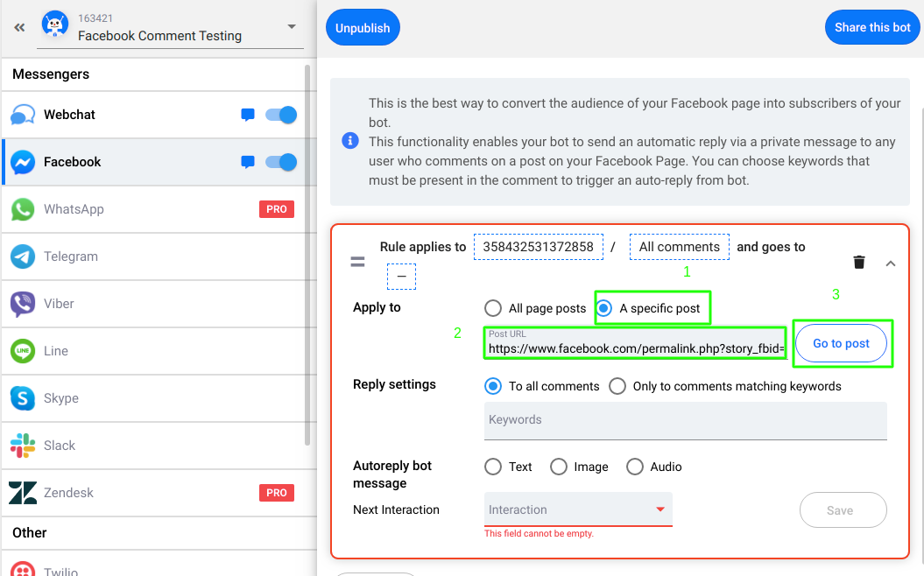
Task: Select Line in messengers list
Action: pyautogui.click(x=159, y=351)
